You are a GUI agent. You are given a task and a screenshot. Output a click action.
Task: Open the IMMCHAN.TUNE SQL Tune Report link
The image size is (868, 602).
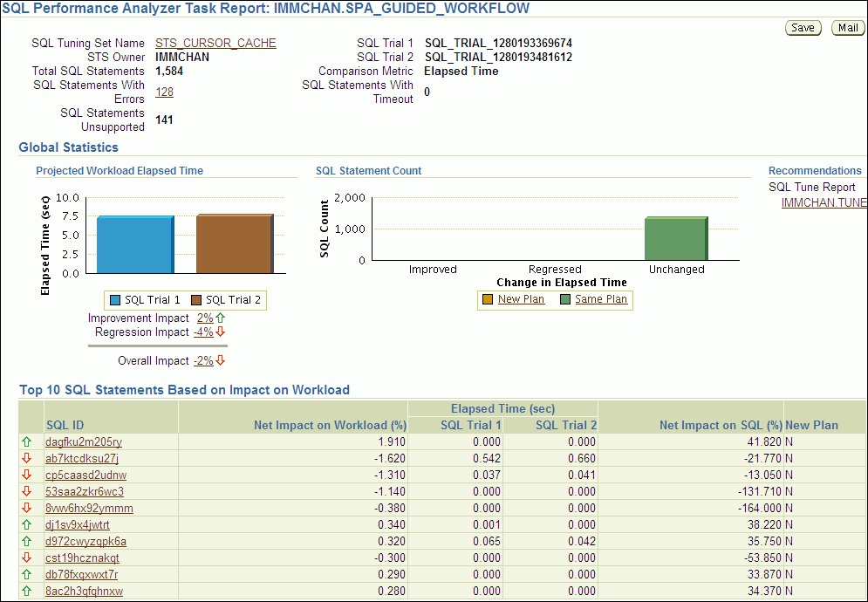click(824, 202)
